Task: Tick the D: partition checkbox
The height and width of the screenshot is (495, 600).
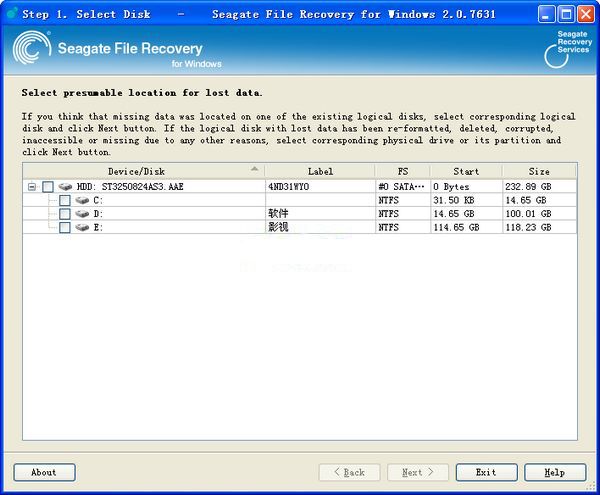Action: [65, 214]
